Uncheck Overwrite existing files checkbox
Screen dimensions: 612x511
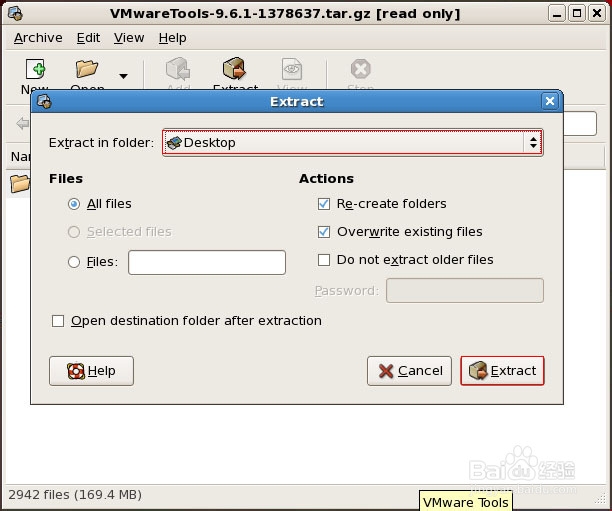(x=324, y=232)
